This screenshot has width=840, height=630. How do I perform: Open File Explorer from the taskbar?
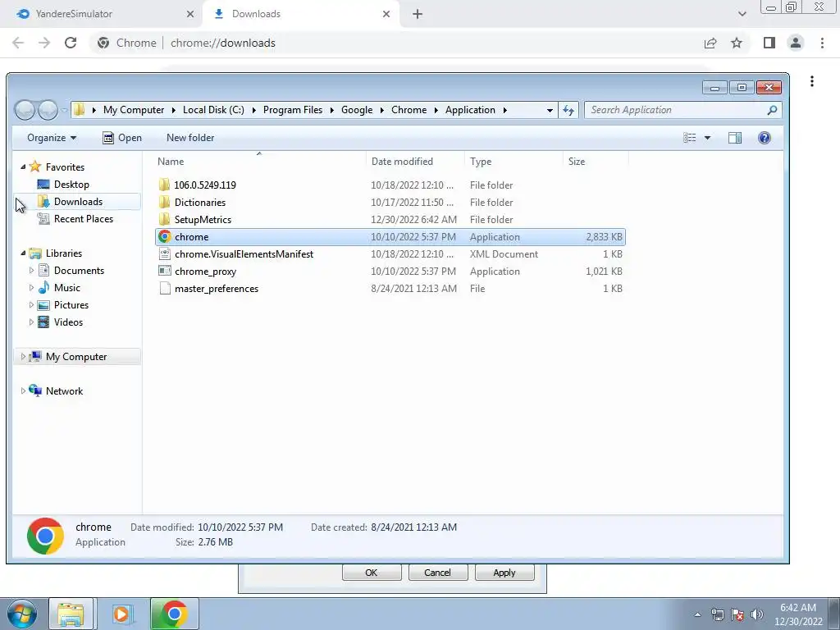71,614
